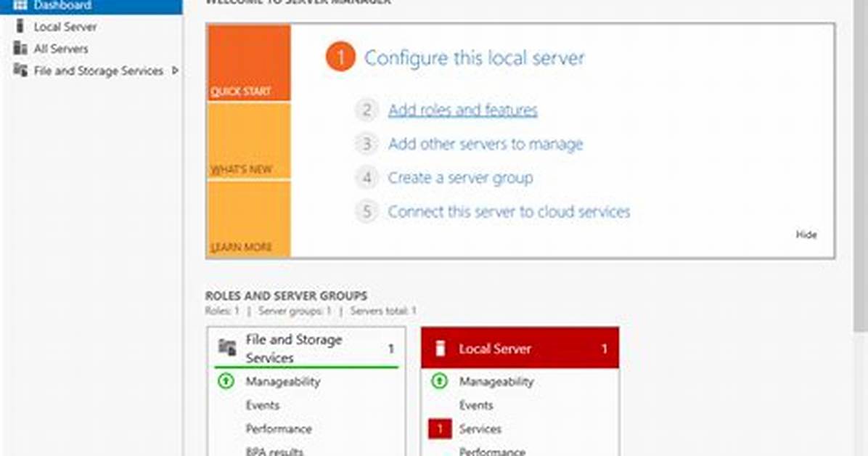Click the Dashboard grid icon
This screenshot has width=868, height=456.
click(20, 6)
